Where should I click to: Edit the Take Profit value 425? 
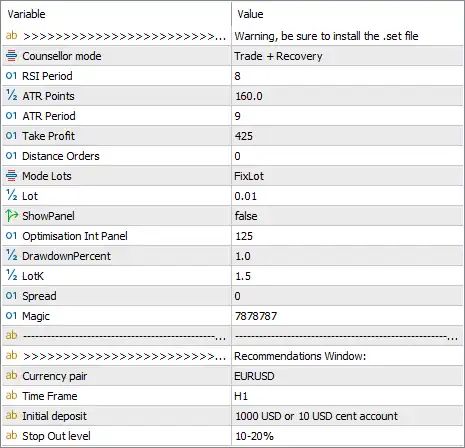pyautogui.click(x=347, y=136)
